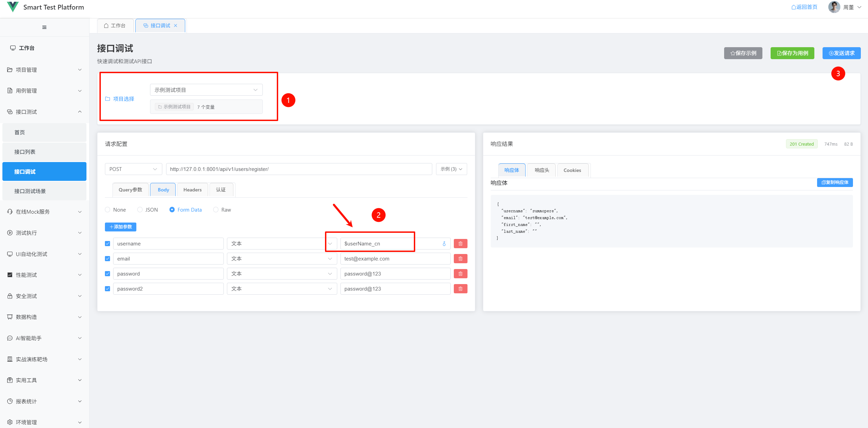Delete the email parameter row
The width and height of the screenshot is (868, 428).
click(x=460, y=259)
